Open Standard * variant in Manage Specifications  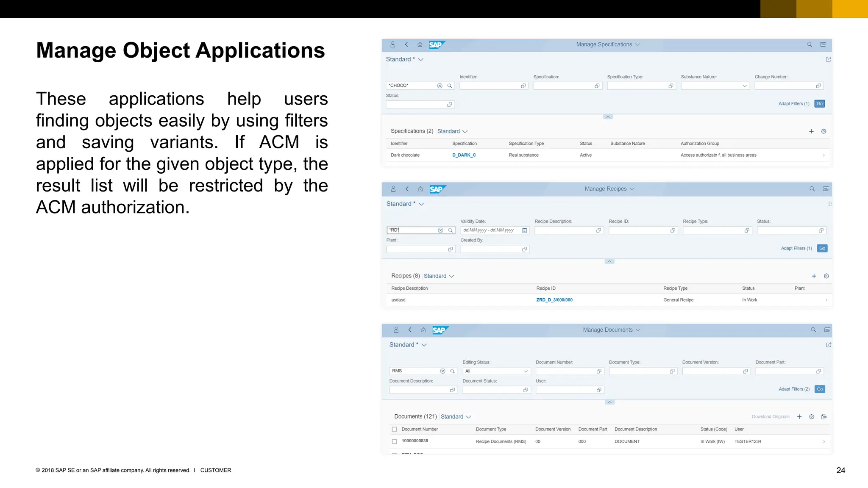(405, 60)
